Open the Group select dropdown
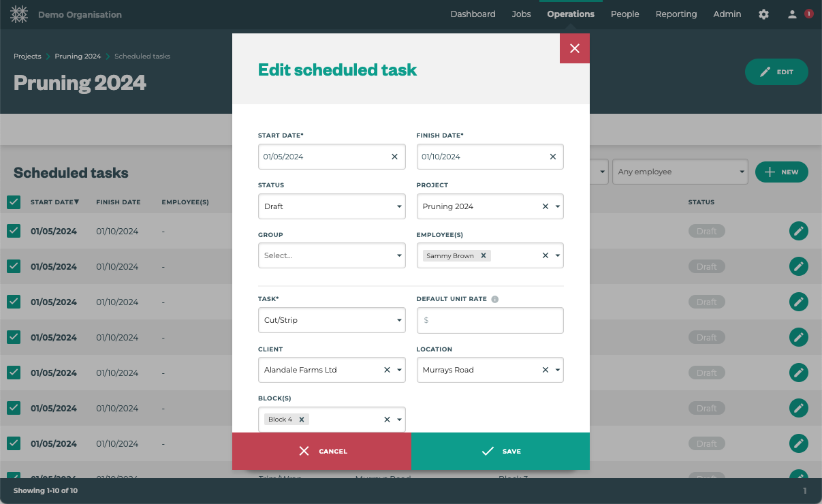 pyautogui.click(x=332, y=256)
